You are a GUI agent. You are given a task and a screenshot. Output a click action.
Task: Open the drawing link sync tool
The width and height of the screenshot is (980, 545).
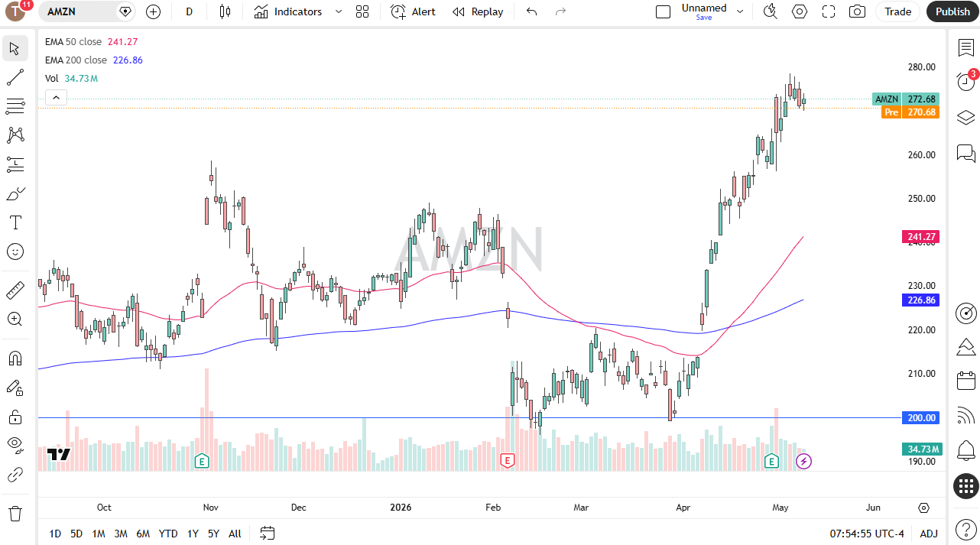pyautogui.click(x=15, y=475)
